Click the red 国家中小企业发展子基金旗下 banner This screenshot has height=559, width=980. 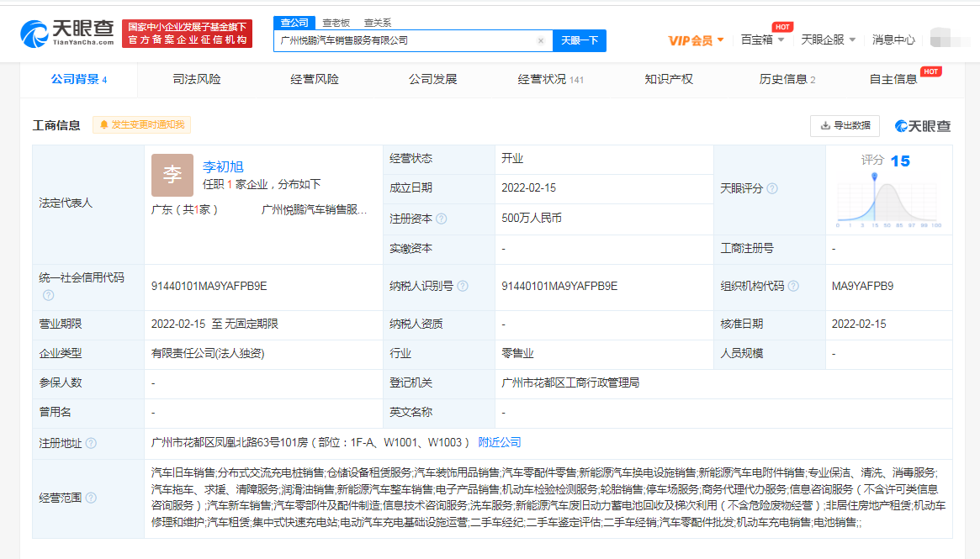pos(188,34)
